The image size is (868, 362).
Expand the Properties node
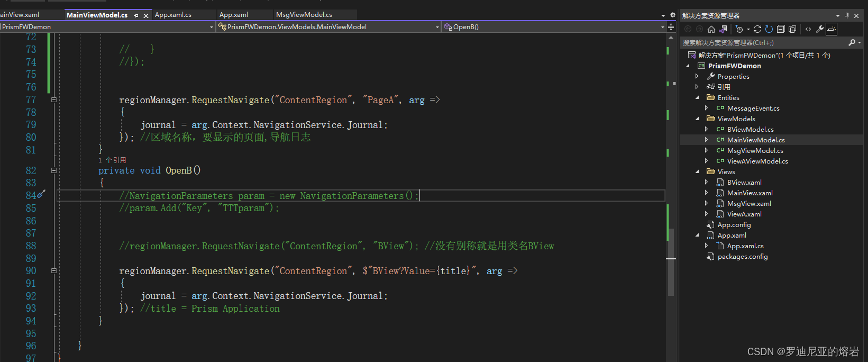(x=697, y=76)
